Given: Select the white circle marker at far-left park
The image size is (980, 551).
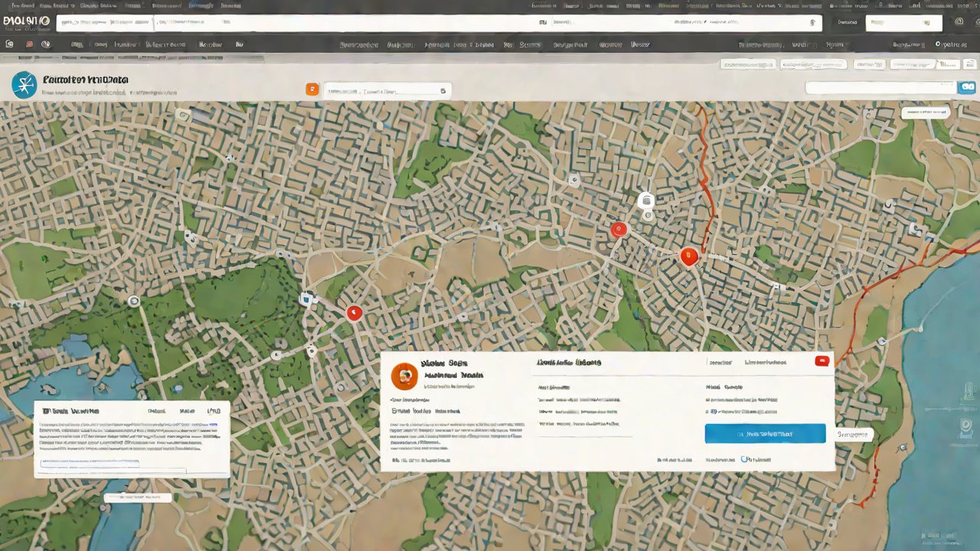Looking at the screenshot, I should pyautogui.click(x=134, y=301).
